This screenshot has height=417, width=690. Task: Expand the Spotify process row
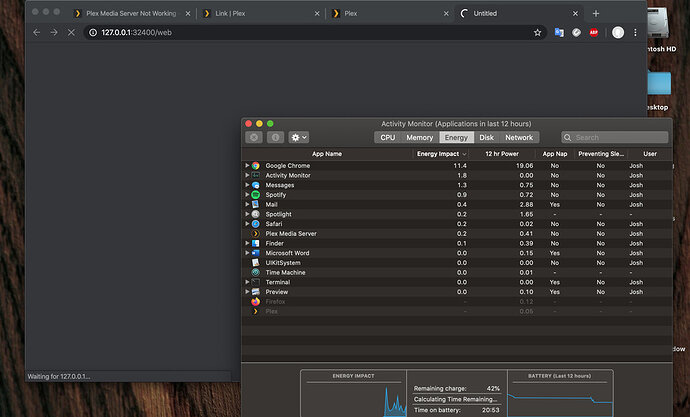point(247,195)
